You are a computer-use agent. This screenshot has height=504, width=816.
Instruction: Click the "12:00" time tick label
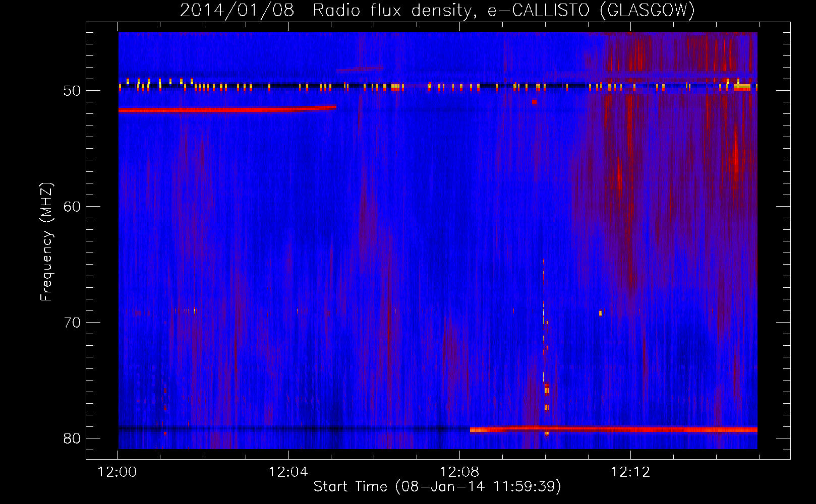117,472
